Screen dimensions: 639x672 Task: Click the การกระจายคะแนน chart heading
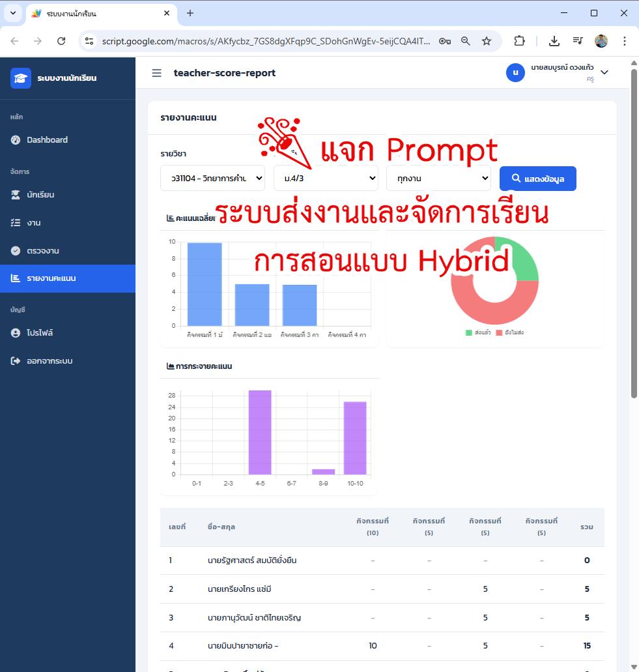(x=199, y=366)
